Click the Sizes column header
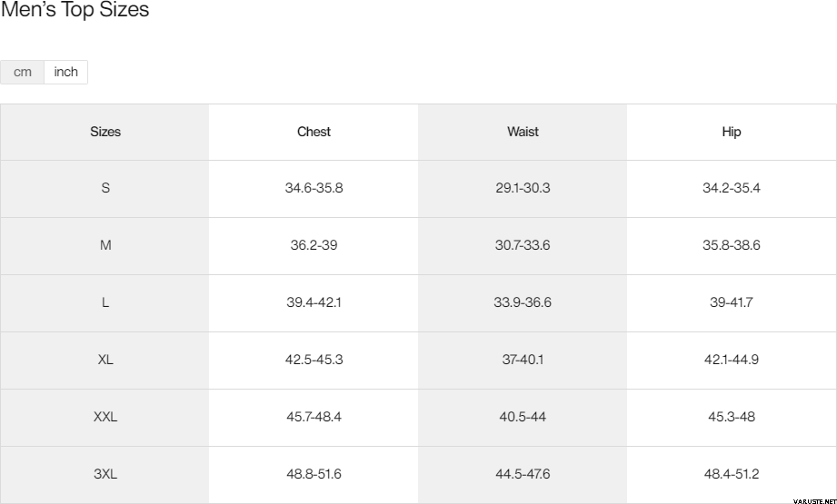The width and height of the screenshot is (837, 504). (105, 132)
